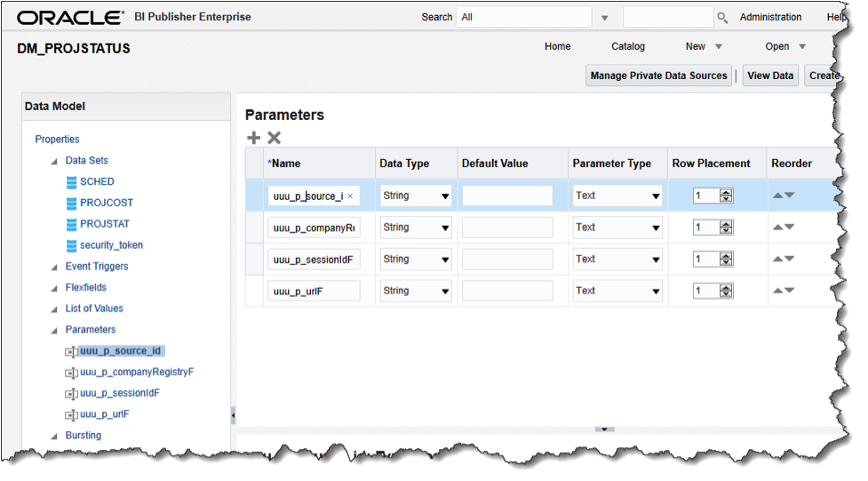Move uuu_p_source_id row down
Image resolution: width=868 pixels, height=481 pixels.
pyautogui.click(x=790, y=196)
